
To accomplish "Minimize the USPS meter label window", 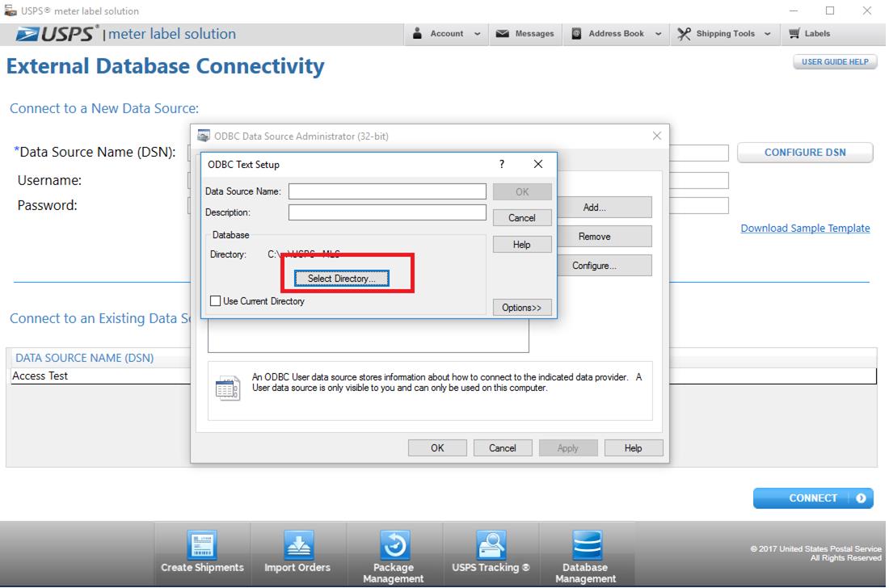I will (x=794, y=10).
